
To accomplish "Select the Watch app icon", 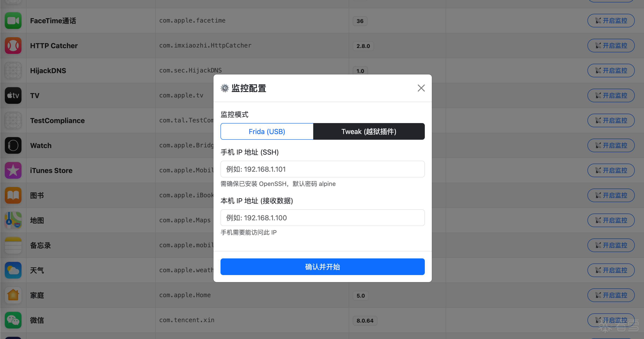I will click(13, 145).
